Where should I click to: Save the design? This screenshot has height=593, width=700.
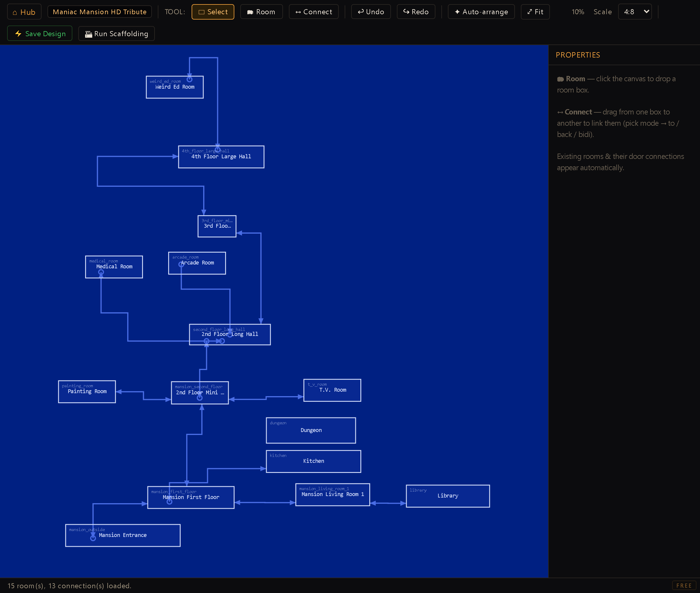[40, 34]
